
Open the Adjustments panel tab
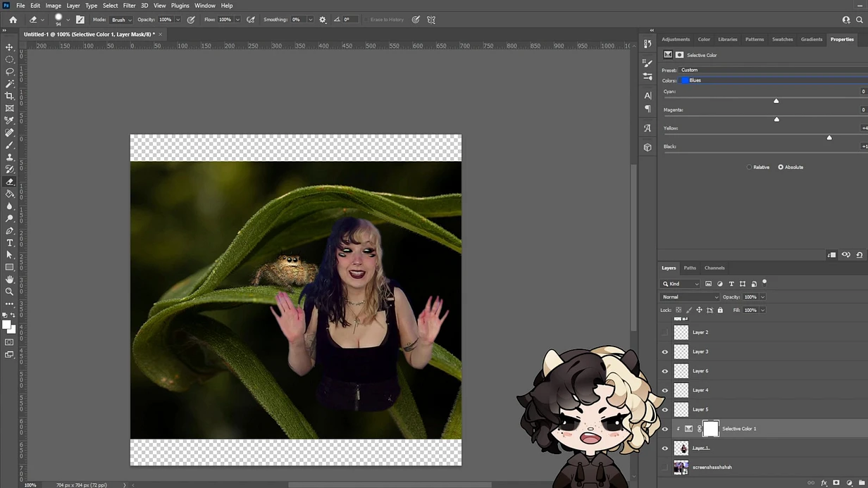[x=676, y=39]
